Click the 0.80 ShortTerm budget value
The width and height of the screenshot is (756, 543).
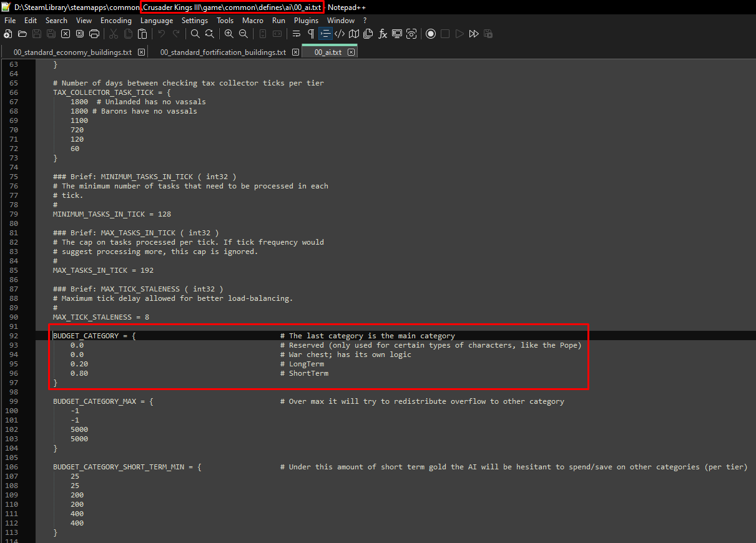click(x=79, y=373)
